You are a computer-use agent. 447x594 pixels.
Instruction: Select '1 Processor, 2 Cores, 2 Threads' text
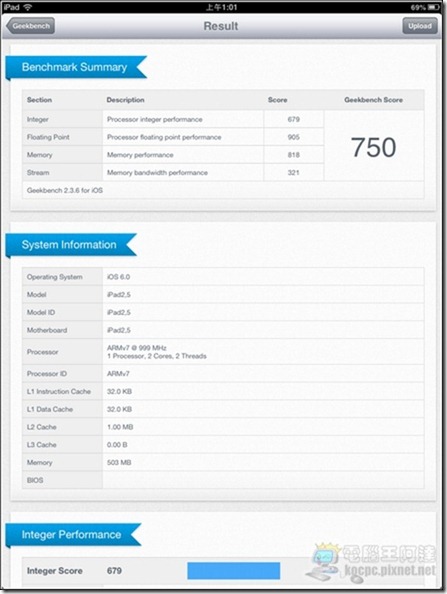tap(157, 356)
